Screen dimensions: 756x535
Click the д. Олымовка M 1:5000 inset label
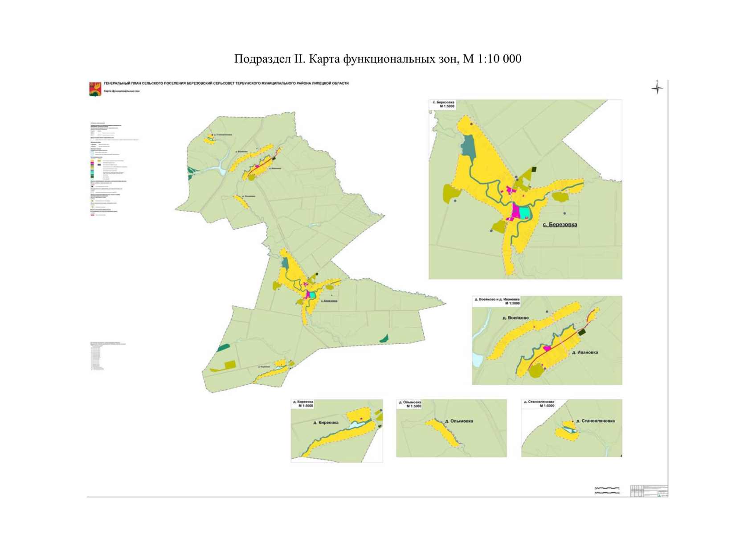pos(409,404)
